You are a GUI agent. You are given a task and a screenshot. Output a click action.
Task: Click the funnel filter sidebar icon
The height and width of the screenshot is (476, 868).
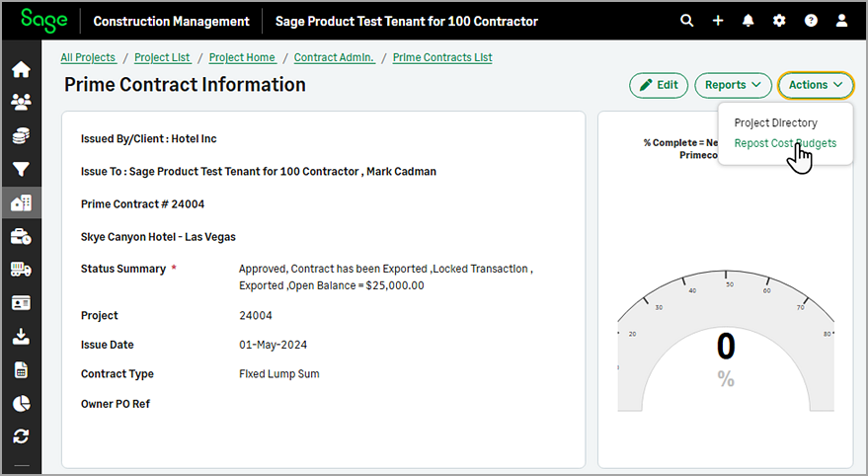pos(21,170)
